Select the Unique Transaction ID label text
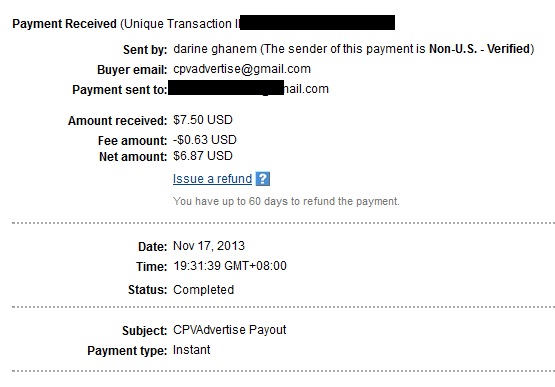 pos(182,24)
